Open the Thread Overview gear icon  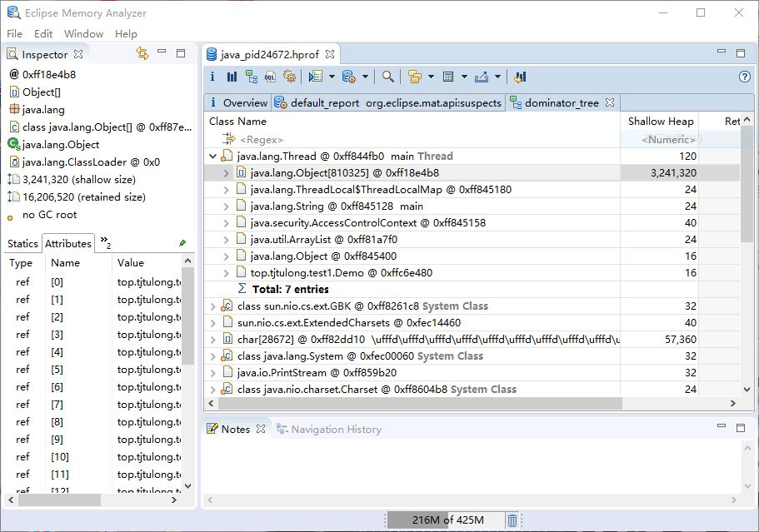coord(289,77)
